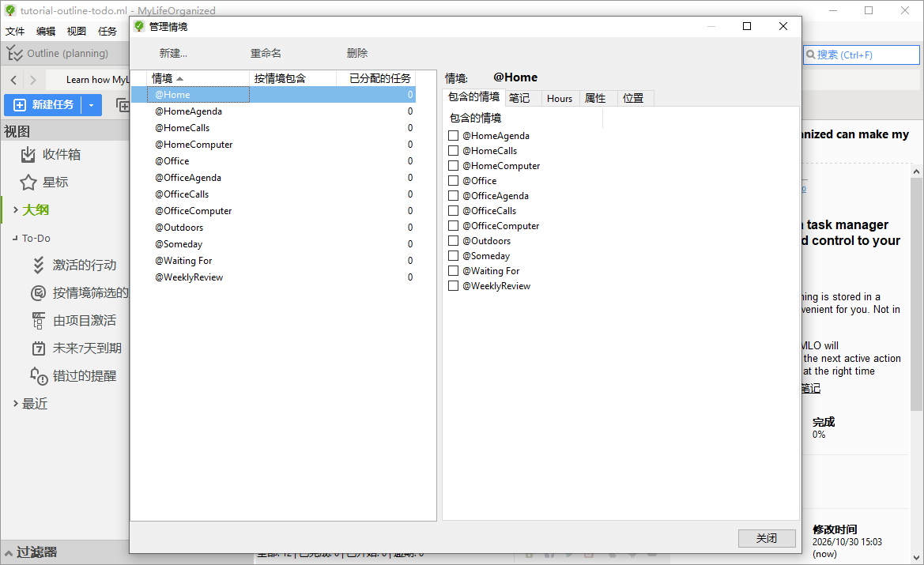Collapse the To-Do group
Viewport: 924px width, 565px height.
pos(15,238)
